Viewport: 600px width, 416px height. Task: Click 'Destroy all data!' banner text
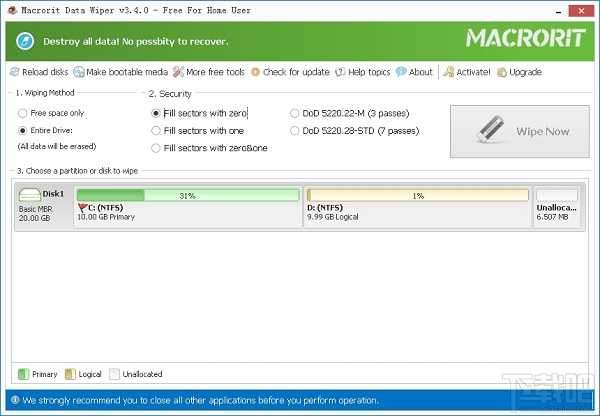coord(81,41)
